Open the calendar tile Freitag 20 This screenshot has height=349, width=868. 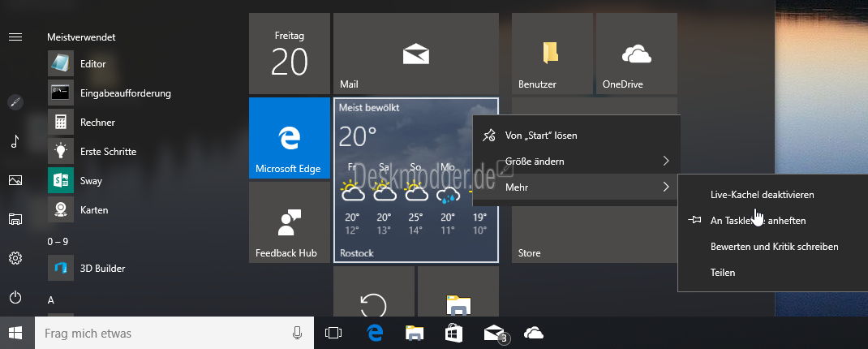tap(290, 54)
